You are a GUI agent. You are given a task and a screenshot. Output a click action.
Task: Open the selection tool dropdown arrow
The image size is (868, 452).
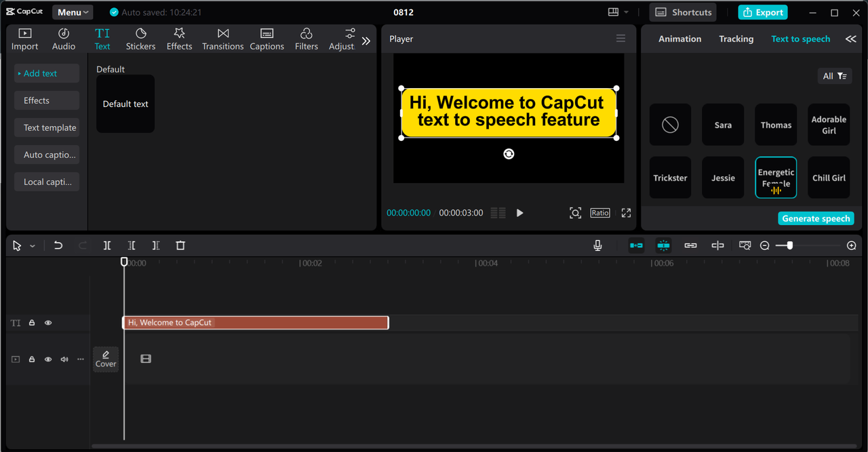(33, 246)
